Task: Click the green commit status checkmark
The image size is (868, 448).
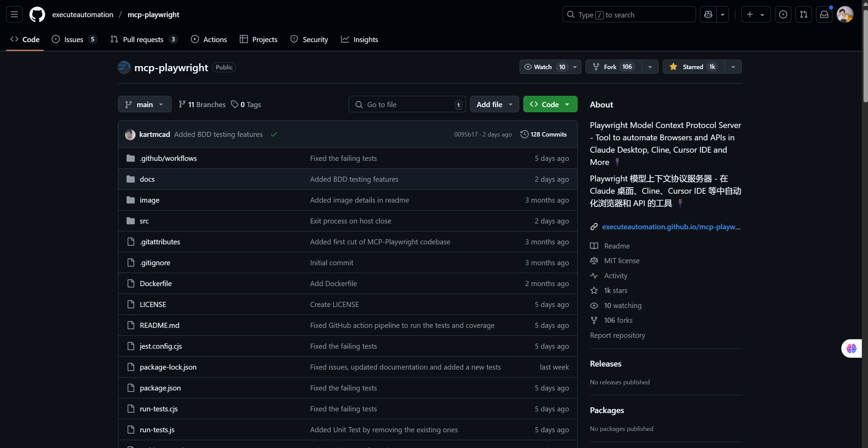Action: [x=274, y=135]
